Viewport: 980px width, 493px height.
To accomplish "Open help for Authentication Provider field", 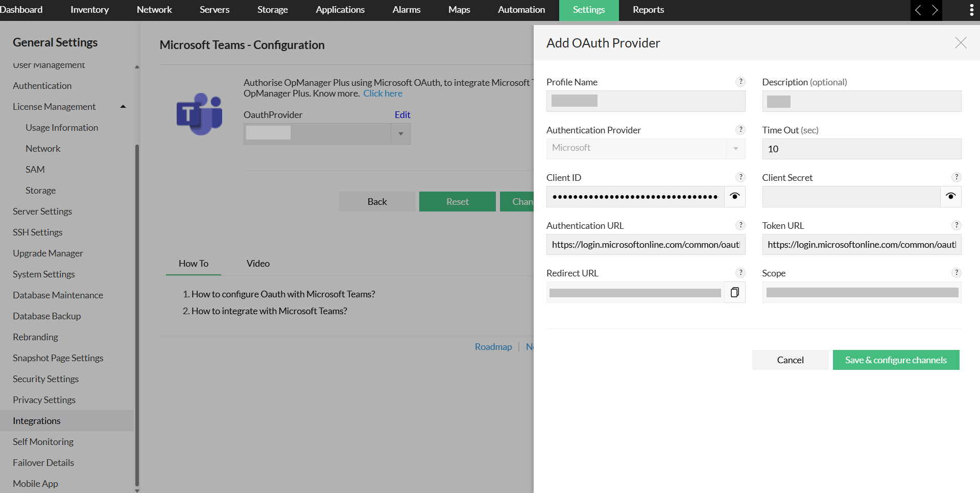I will (740, 130).
